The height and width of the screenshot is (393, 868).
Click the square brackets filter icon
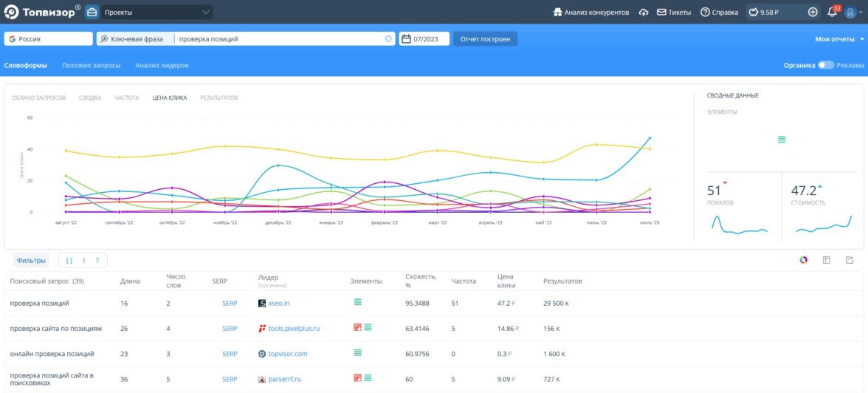point(69,260)
